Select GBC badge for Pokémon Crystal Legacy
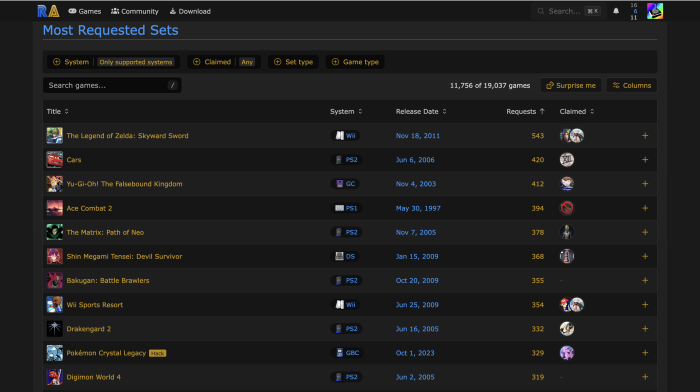The width and height of the screenshot is (700, 392). point(347,353)
